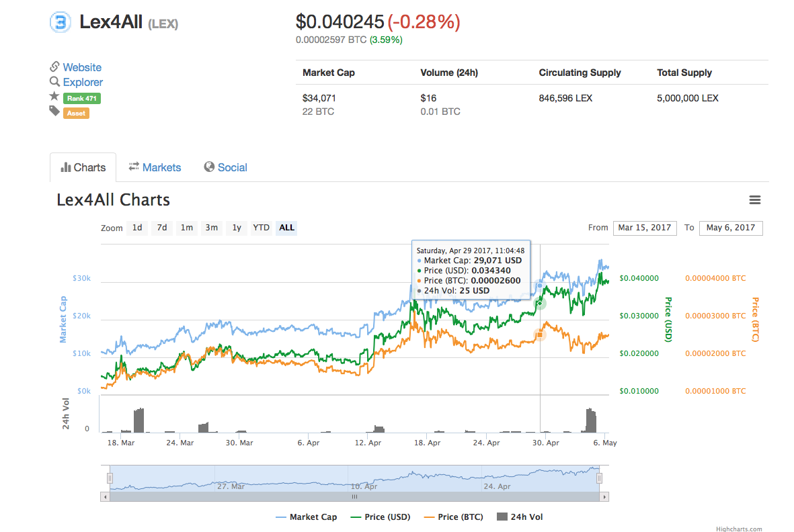Click the 18. Mar axis label

click(121, 443)
